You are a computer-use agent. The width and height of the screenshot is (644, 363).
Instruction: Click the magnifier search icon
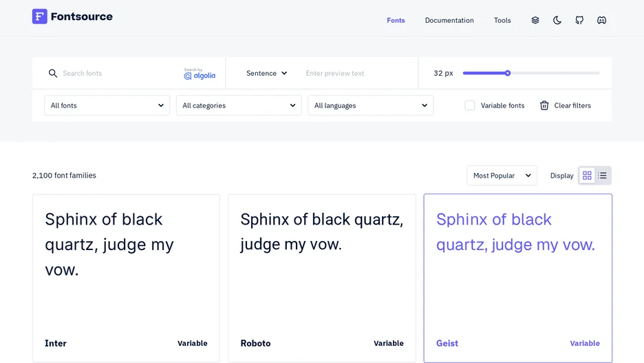pos(52,73)
